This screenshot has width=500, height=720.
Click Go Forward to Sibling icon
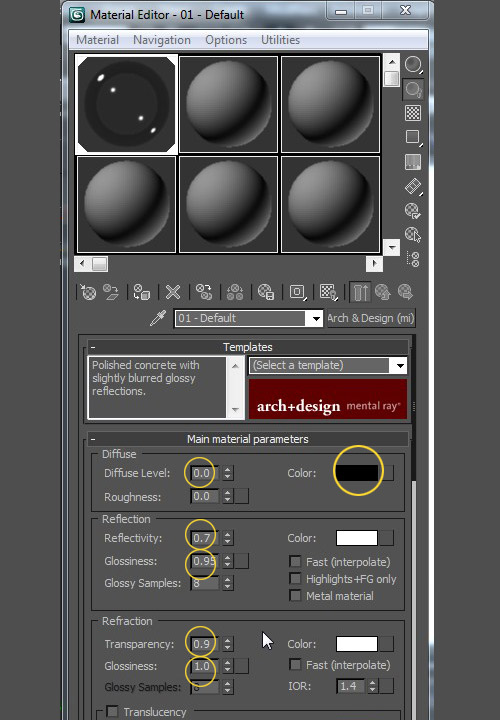[405, 292]
